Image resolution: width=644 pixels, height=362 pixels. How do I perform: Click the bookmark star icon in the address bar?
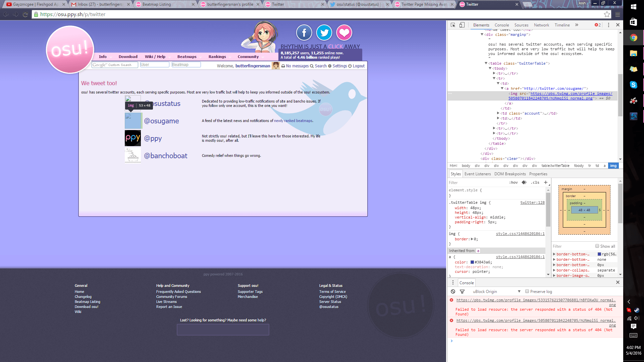[607, 14]
